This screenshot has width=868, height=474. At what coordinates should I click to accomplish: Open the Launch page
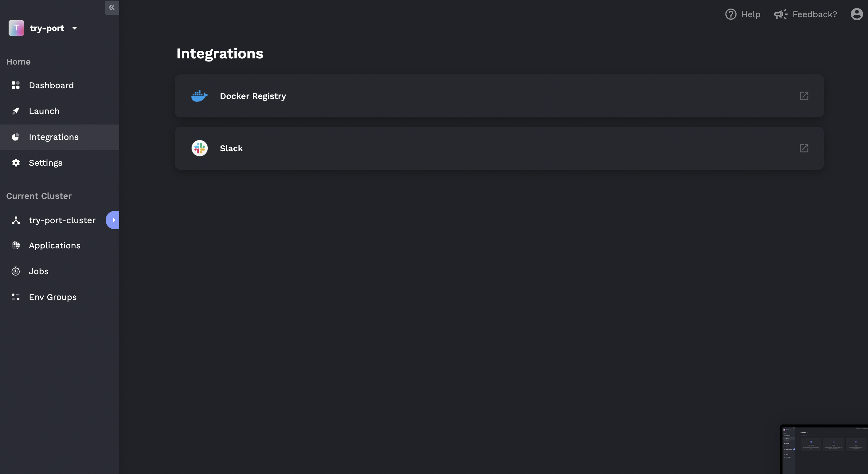[44, 111]
